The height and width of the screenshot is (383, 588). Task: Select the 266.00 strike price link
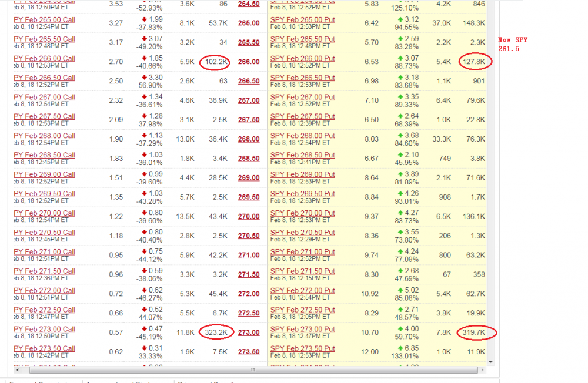coord(249,62)
